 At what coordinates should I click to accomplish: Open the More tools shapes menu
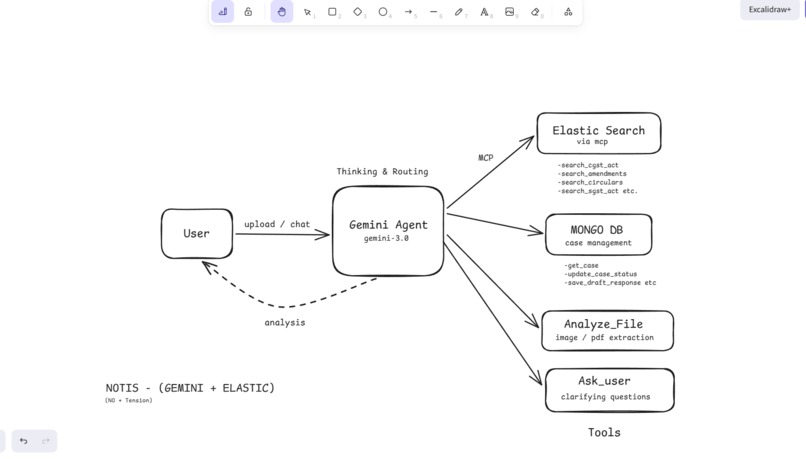(568, 12)
